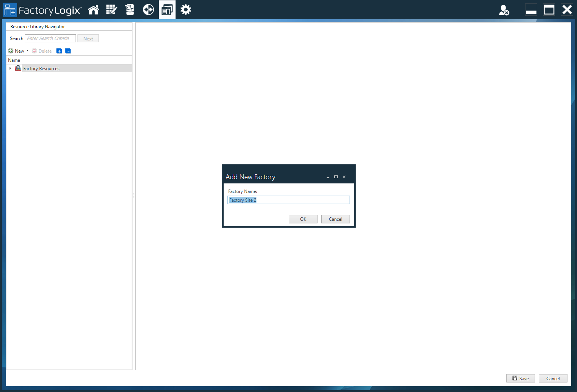Select Factory Resources in the navigator
Screen dimensions: 577x392
coord(41,68)
